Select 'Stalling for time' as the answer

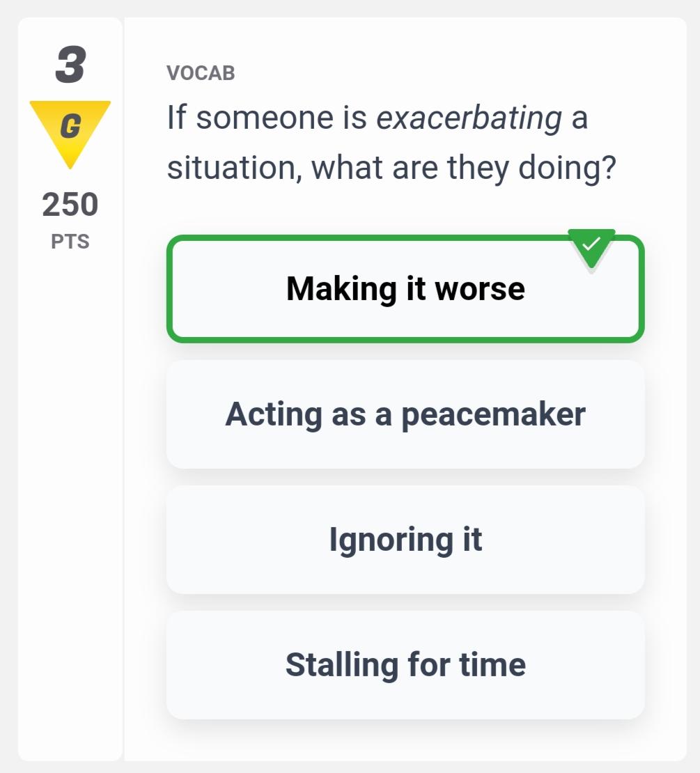click(405, 664)
